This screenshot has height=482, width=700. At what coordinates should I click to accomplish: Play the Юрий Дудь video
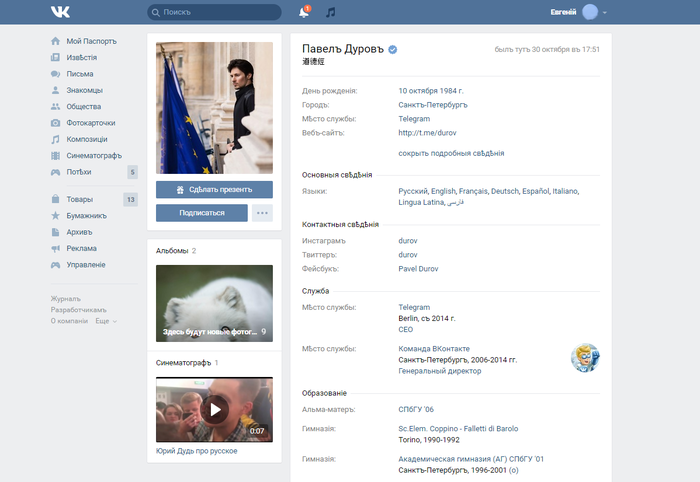(214, 409)
